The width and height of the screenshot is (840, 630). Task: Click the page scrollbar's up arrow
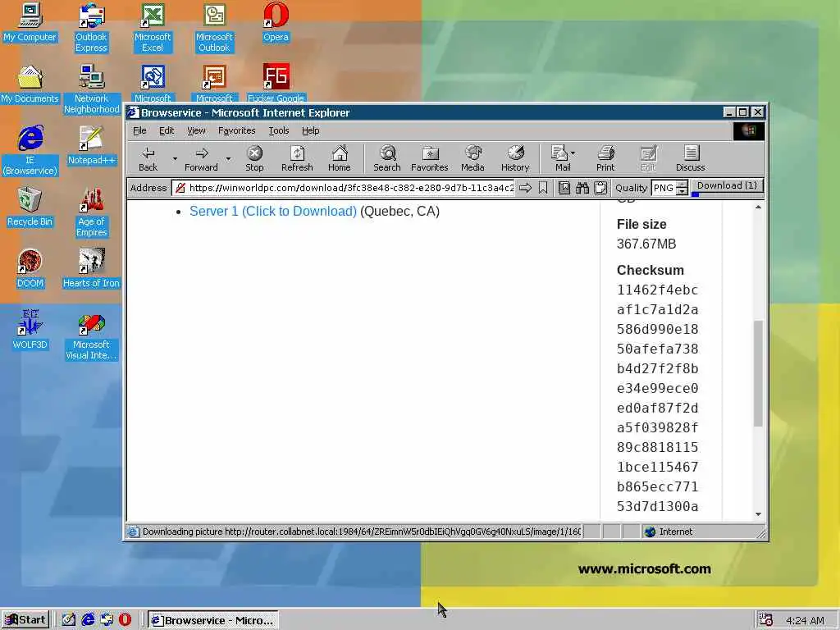[x=758, y=208]
